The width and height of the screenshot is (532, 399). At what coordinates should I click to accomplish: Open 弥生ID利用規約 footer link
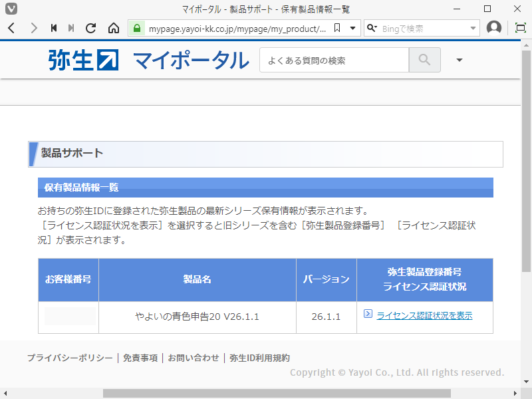coord(259,358)
